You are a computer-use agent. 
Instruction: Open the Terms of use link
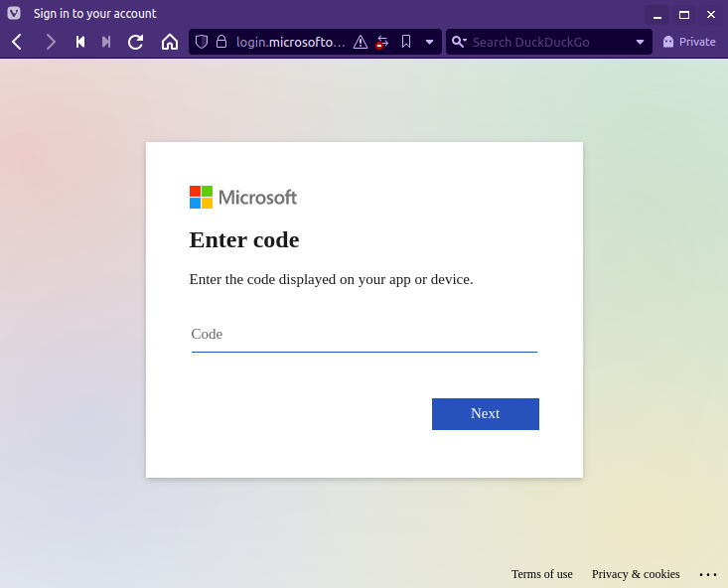coord(542,574)
